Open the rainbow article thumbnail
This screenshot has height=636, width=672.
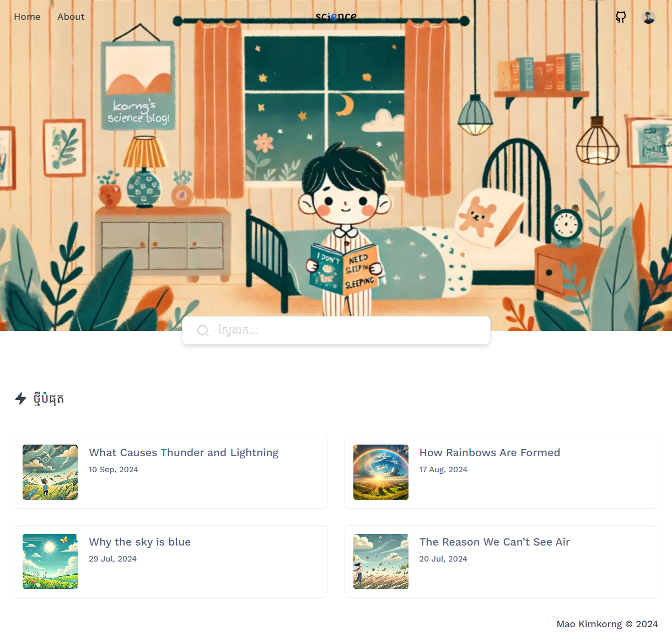click(x=381, y=472)
